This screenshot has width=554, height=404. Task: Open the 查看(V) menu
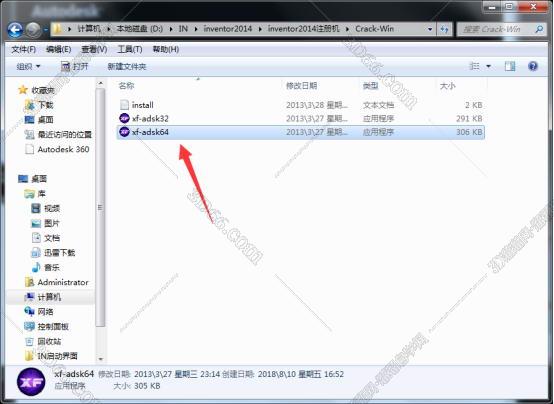tap(94, 49)
